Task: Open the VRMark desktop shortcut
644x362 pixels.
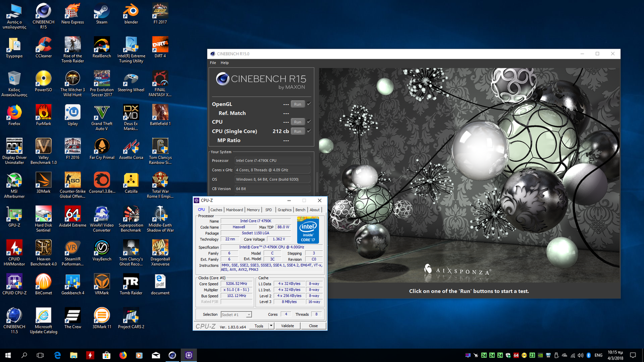Action: (102, 284)
